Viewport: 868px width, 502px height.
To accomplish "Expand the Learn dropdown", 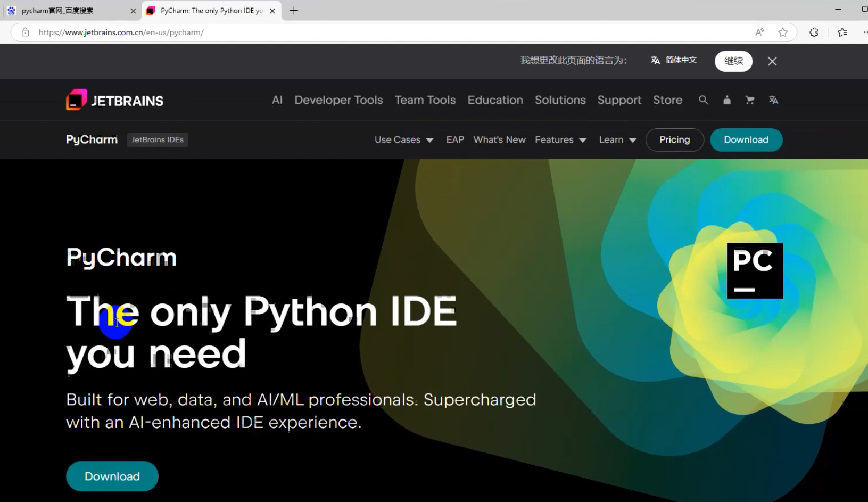I will coord(617,140).
